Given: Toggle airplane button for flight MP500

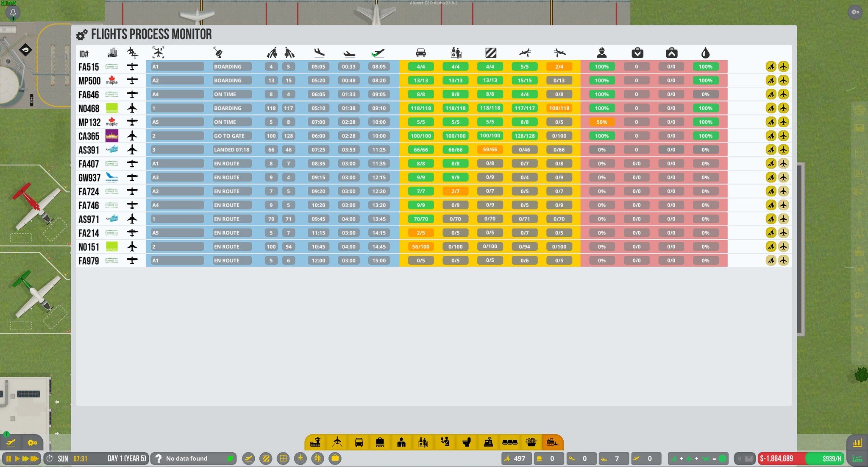Looking at the screenshot, I should click(783, 81).
